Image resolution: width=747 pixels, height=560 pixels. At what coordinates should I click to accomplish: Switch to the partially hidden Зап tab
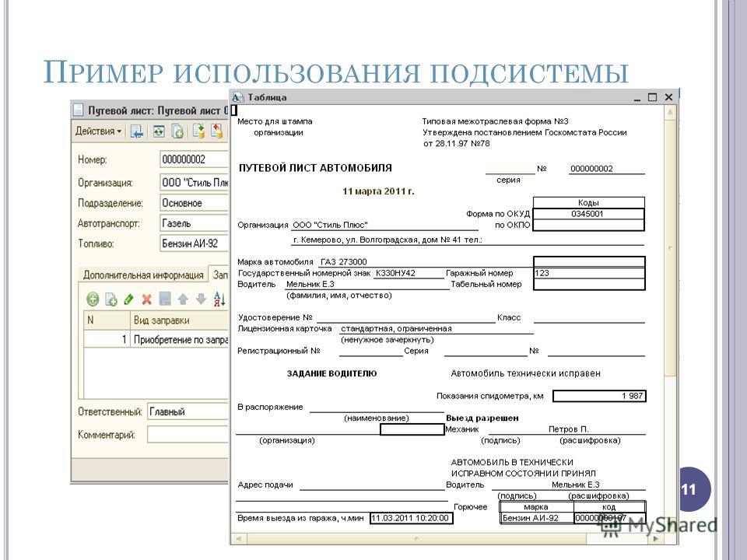219,275
